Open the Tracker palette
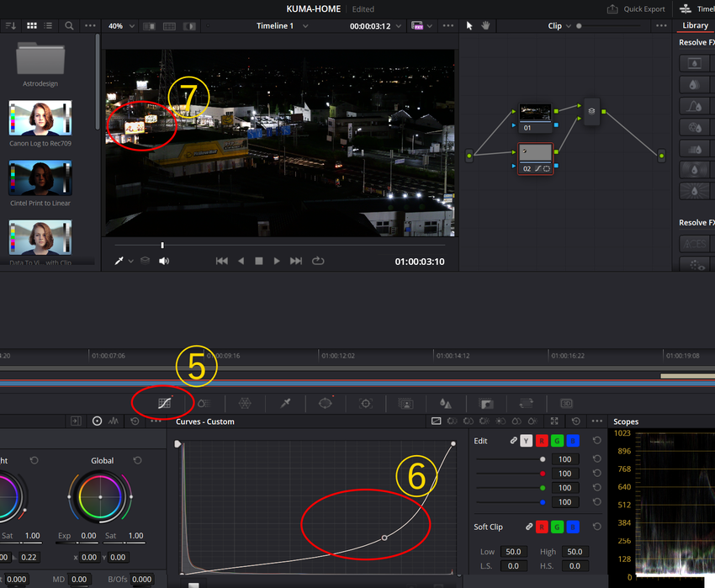 (366, 403)
